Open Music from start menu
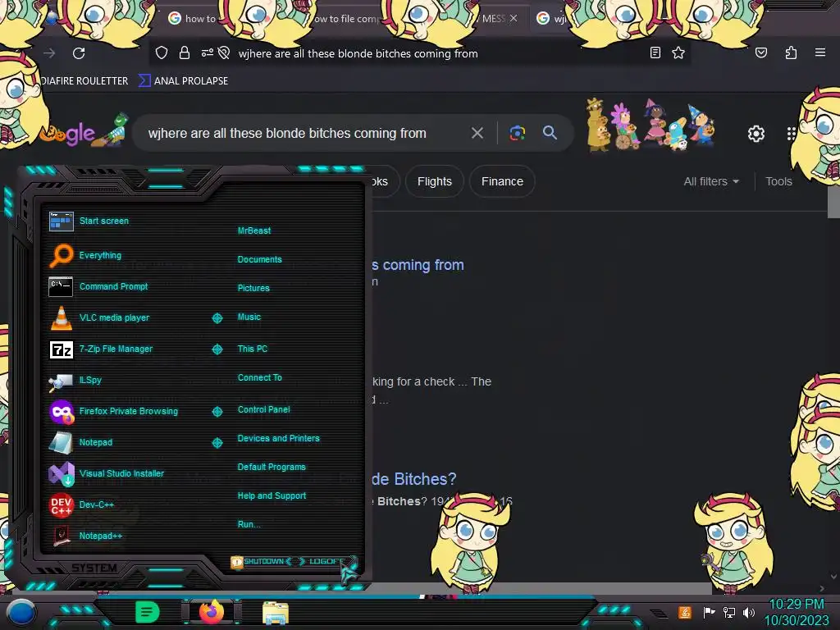840x630 pixels. 249,317
